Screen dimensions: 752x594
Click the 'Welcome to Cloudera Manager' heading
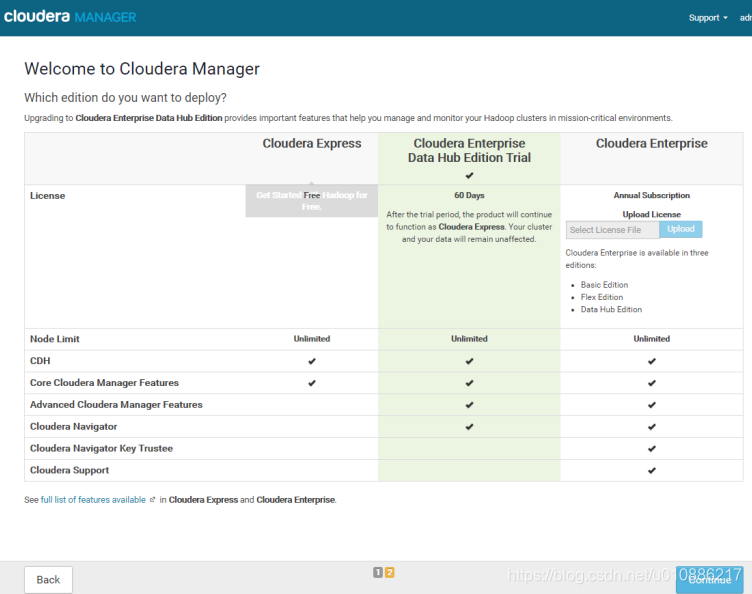point(142,69)
